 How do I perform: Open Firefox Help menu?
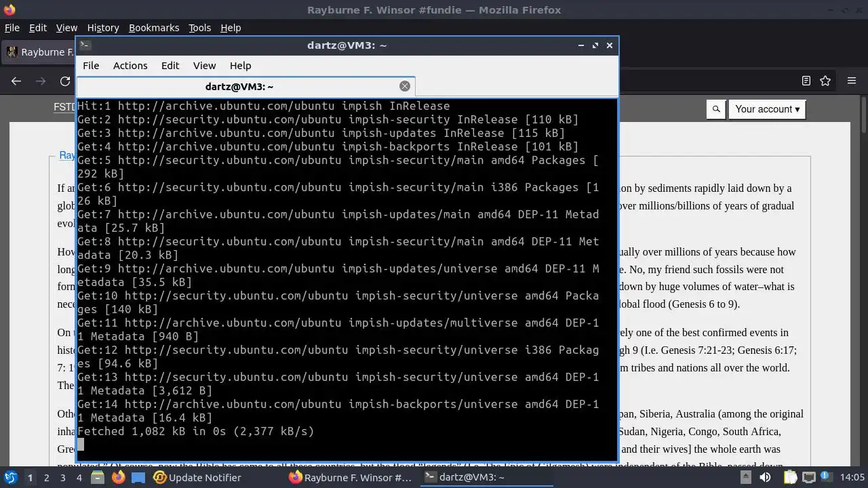click(231, 28)
